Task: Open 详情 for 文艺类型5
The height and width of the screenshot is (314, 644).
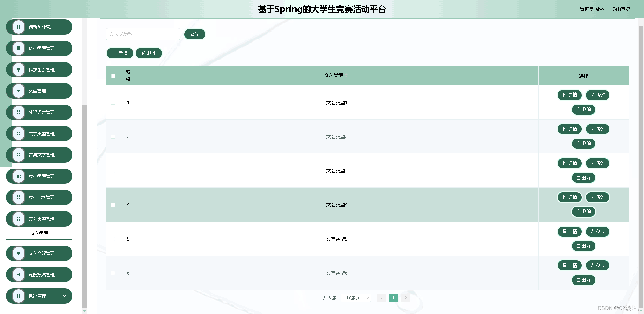Action: 570,232
